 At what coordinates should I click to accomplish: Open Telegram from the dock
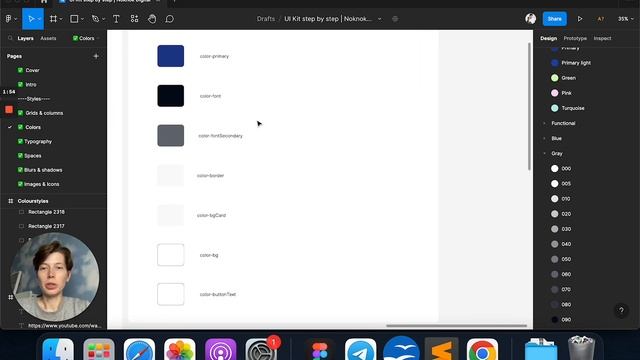[360, 350]
